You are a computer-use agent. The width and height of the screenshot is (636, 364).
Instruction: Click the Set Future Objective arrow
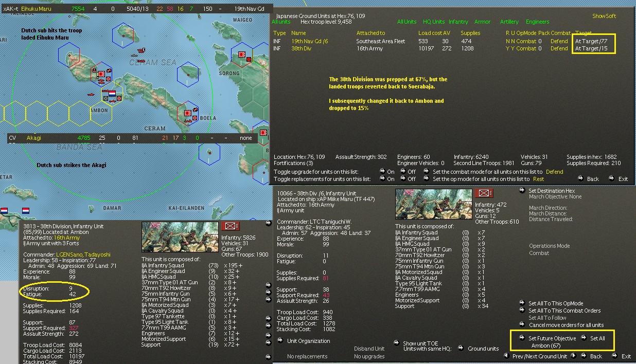tap(523, 338)
